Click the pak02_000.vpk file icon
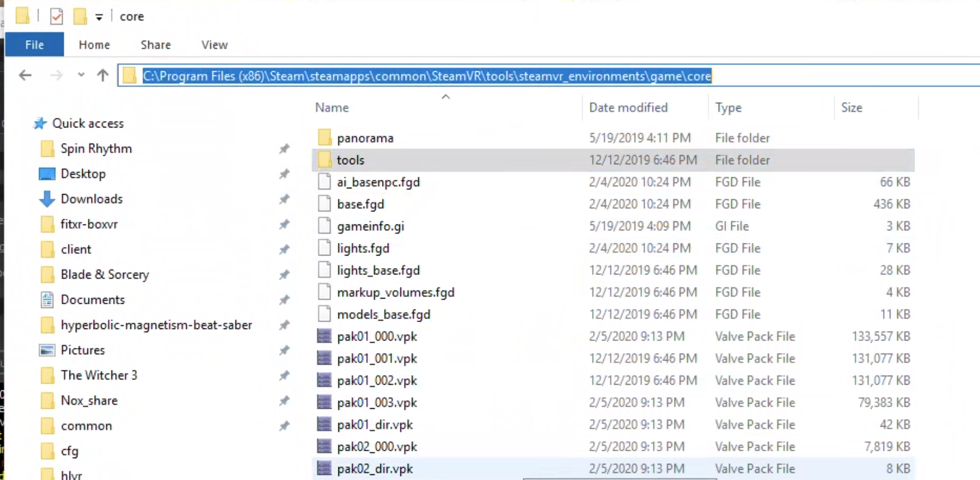980x480 pixels. (325, 447)
